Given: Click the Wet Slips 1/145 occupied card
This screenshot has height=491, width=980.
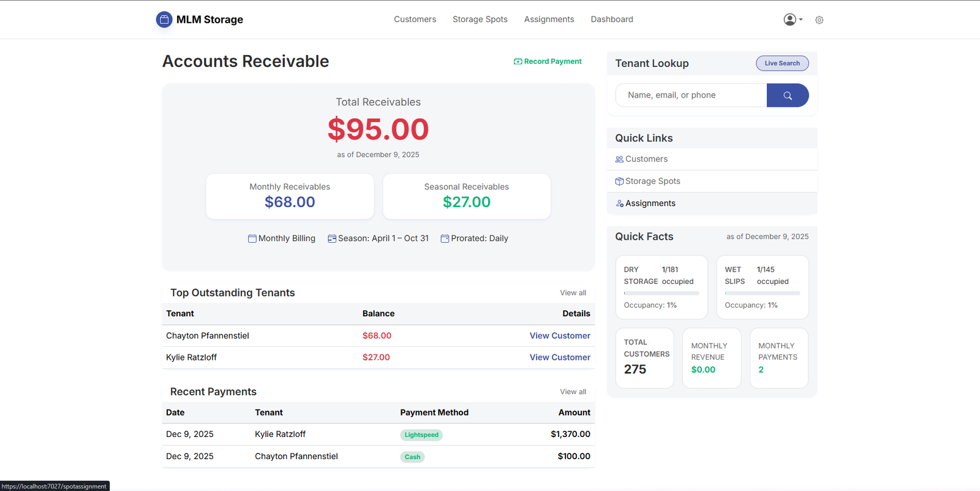Looking at the screenshot, I should pos(763,287).
